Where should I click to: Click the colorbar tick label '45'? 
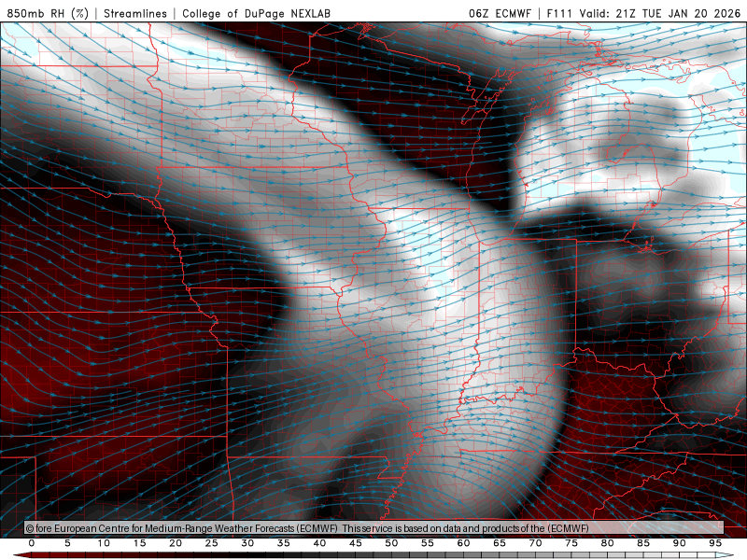[356, 543]
